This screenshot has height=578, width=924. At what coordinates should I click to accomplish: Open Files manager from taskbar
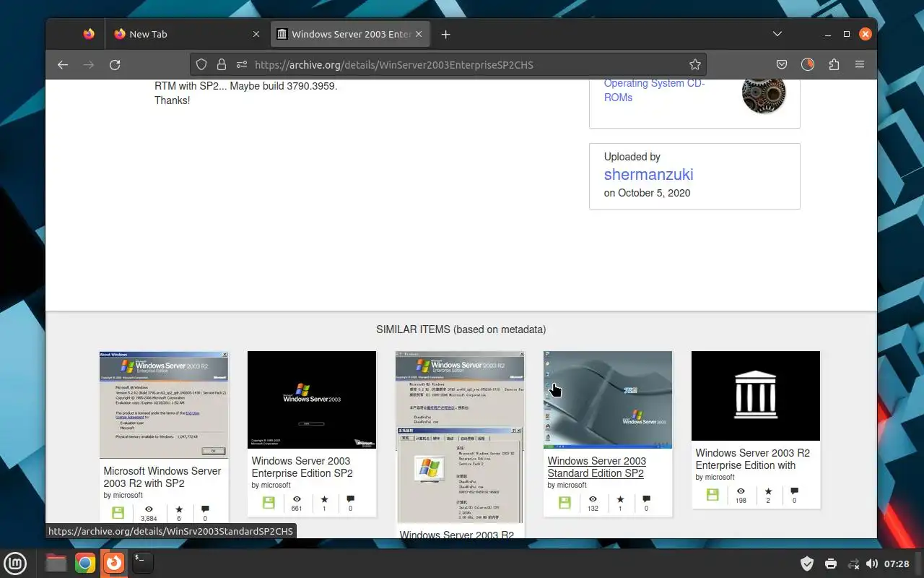click(x=56, y=563)
